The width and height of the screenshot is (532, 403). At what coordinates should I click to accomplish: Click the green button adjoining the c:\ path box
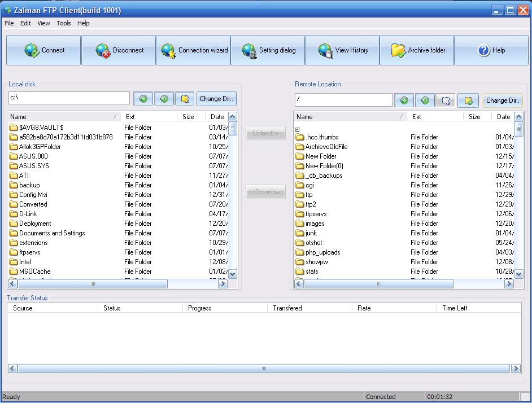(143, 99)
